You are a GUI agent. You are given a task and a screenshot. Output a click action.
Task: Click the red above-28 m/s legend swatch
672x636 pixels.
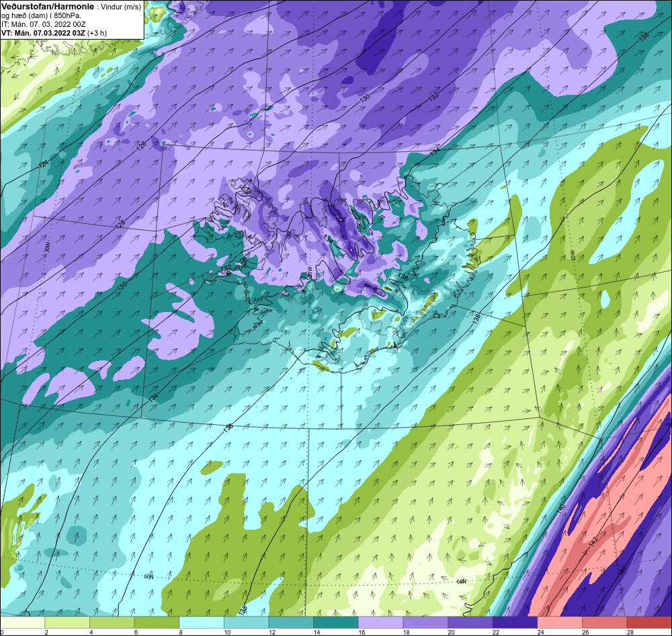coord(649,623)
